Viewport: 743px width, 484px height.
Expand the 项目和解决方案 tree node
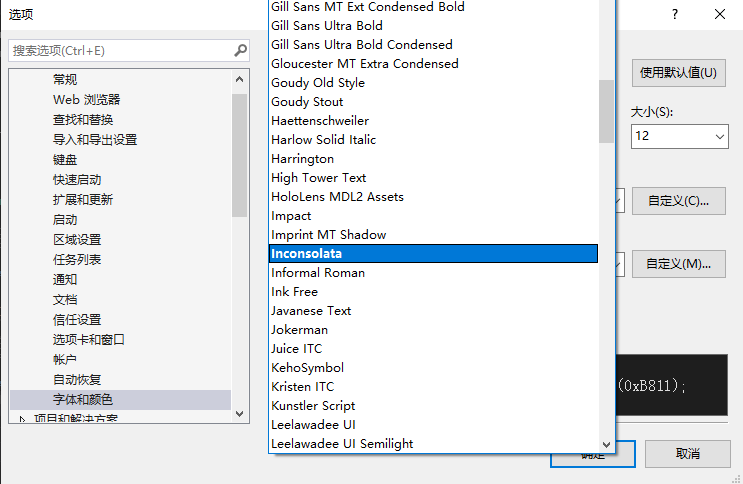(x=22, y=419)
